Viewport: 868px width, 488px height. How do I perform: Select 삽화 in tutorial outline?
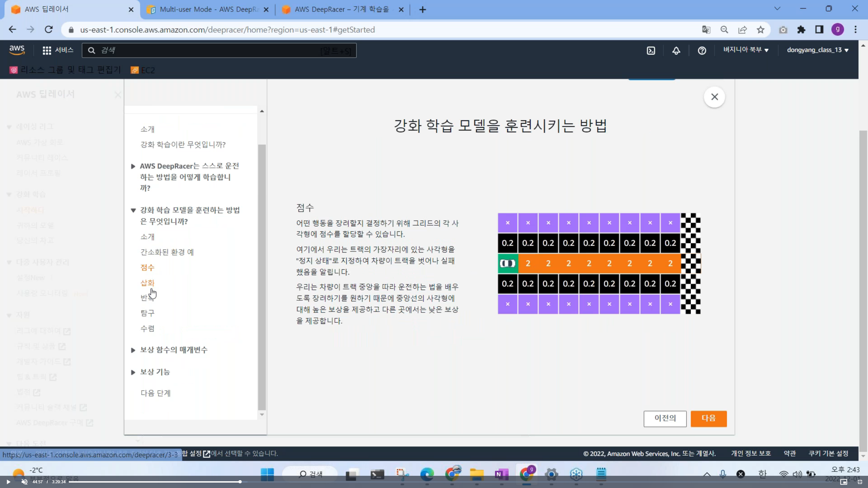coord(147,283)
